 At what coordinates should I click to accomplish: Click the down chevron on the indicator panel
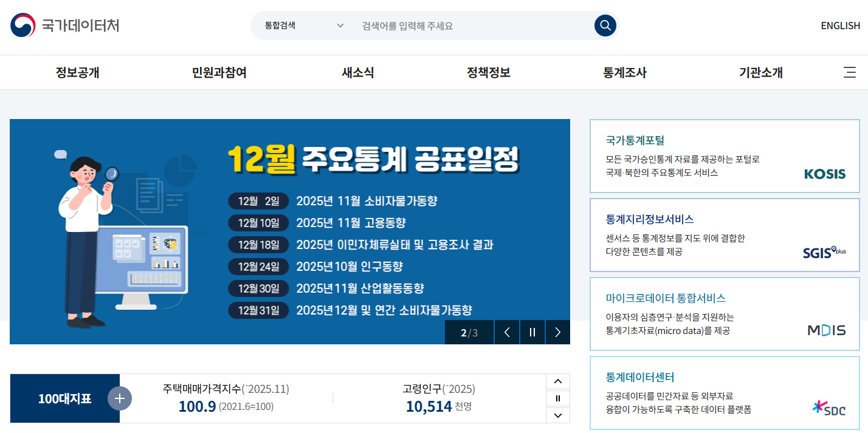(x=557, y=415)
